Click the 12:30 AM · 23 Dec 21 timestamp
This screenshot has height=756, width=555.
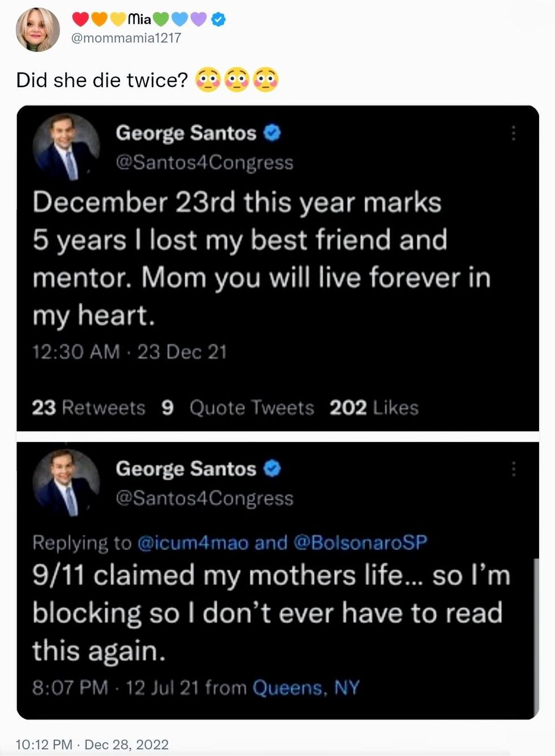[129, 352]
